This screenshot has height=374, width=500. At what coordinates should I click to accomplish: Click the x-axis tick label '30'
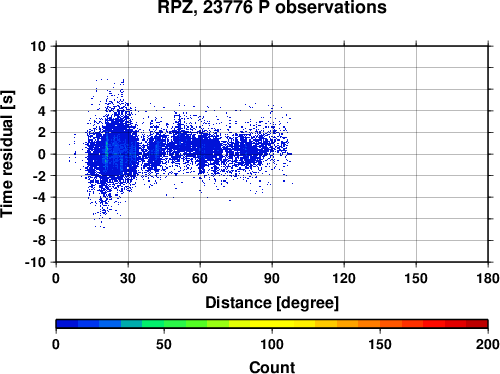[x=128, y=278]
